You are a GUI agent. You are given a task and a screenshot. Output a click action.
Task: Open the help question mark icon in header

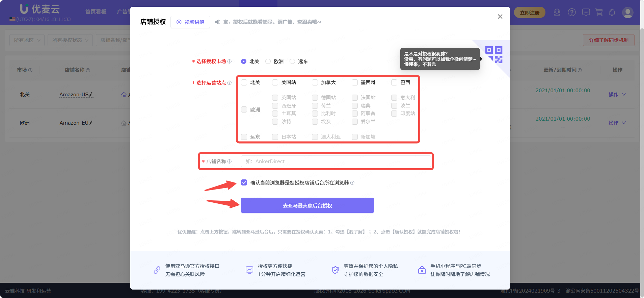click(x=572, y=13)
